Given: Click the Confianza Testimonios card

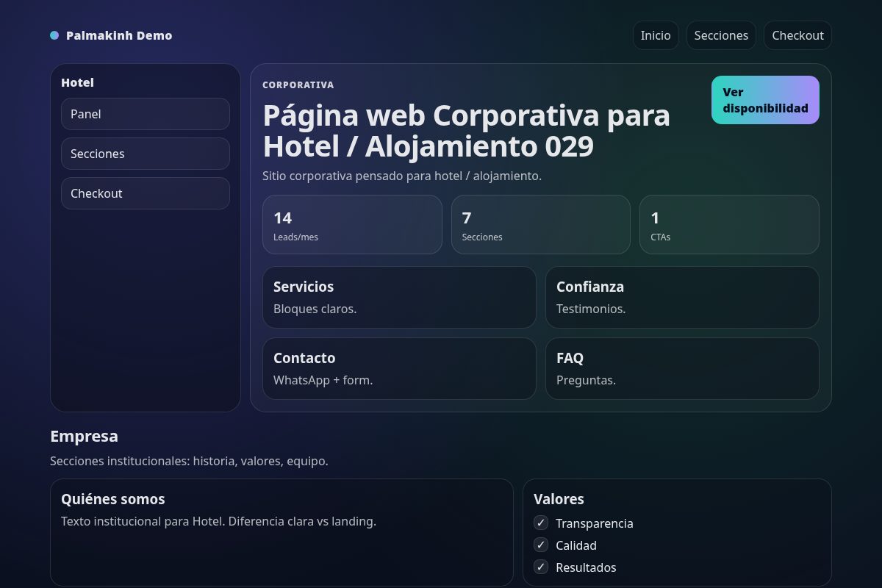Looking at the screenshot, I should click(x=682, y=297).
